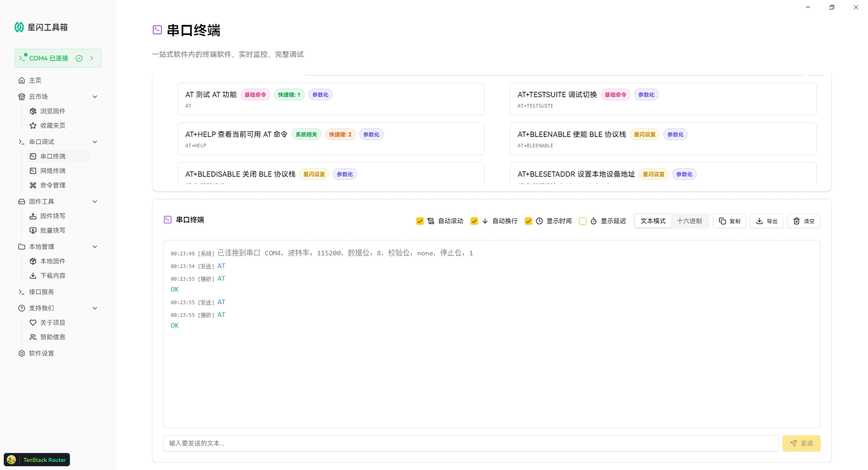Click the 导出 export button

coord(767,221)
